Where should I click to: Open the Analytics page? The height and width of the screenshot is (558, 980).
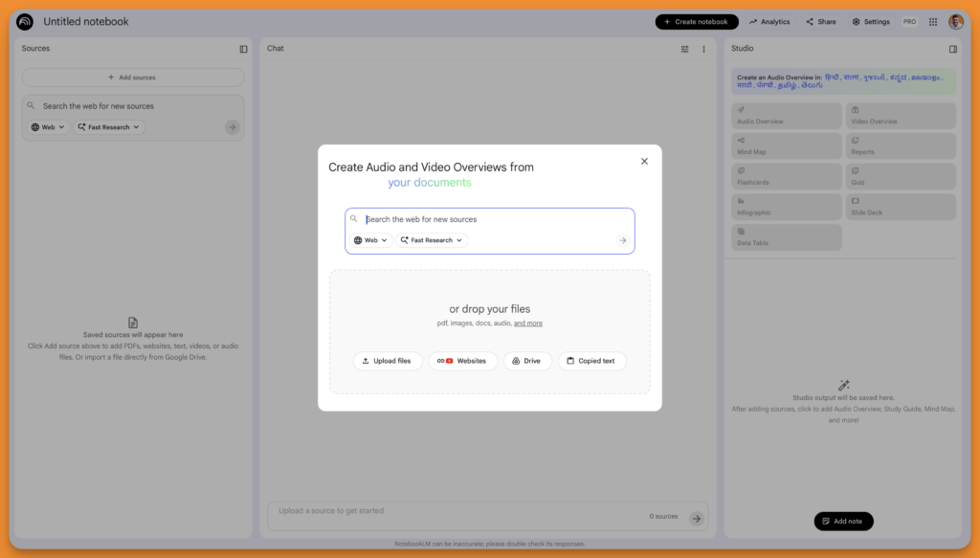coord(768,22)
